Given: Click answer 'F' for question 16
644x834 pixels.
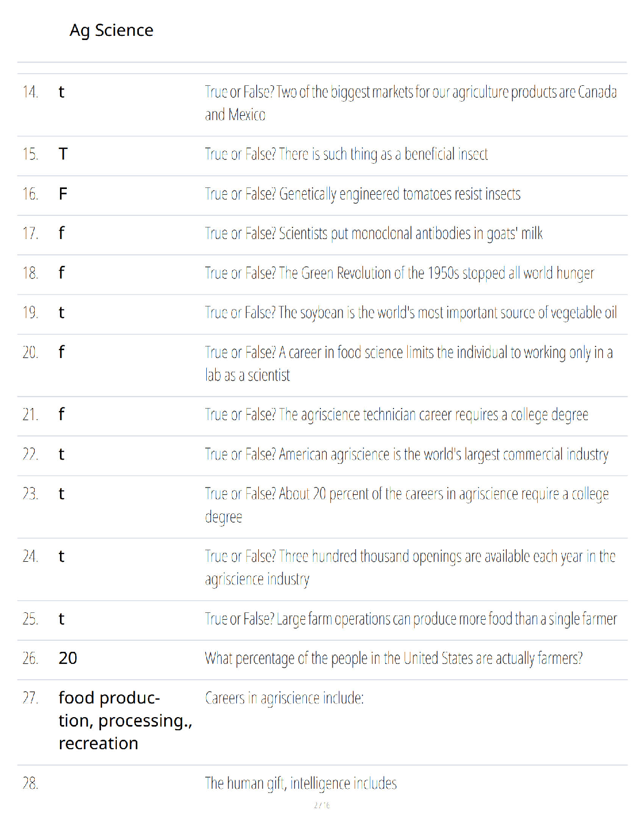Looking at the screenshot, I should tap(63, 194).
